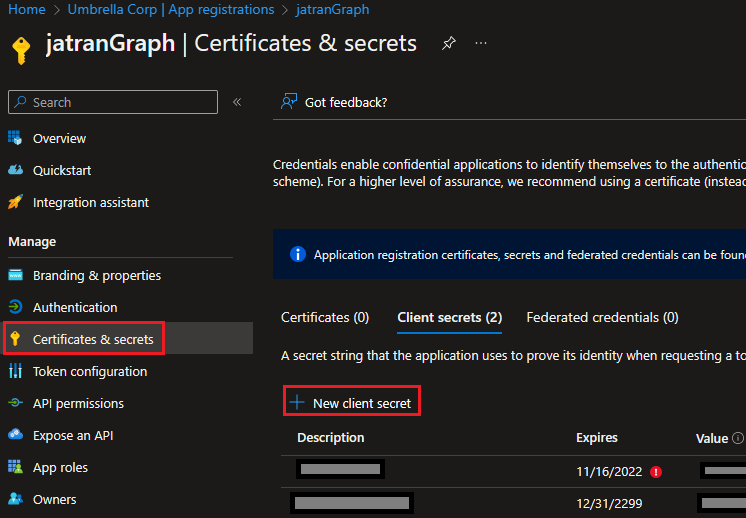
Task: Click the Got feedback? link
Action: tap(346, 102)
